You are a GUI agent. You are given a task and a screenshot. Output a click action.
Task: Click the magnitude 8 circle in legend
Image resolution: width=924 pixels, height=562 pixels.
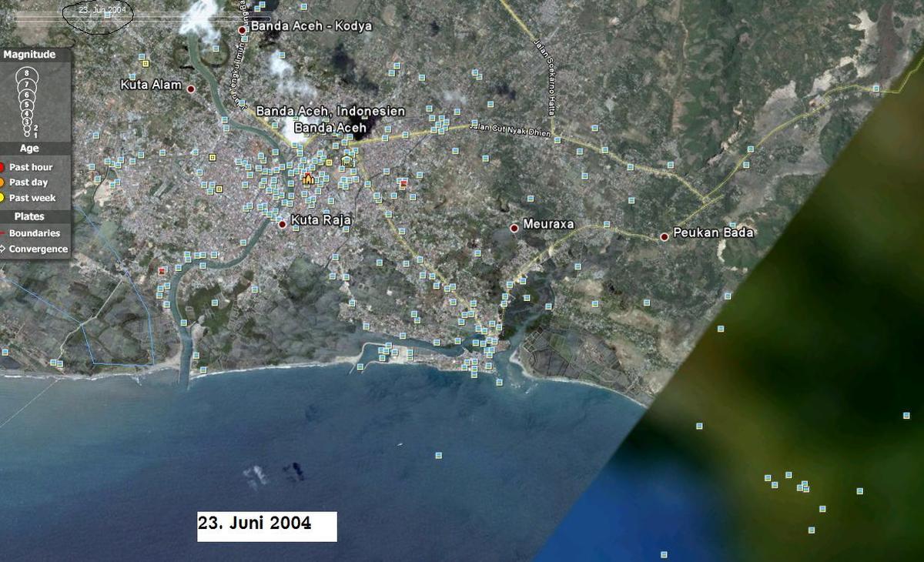coord(27,74)
